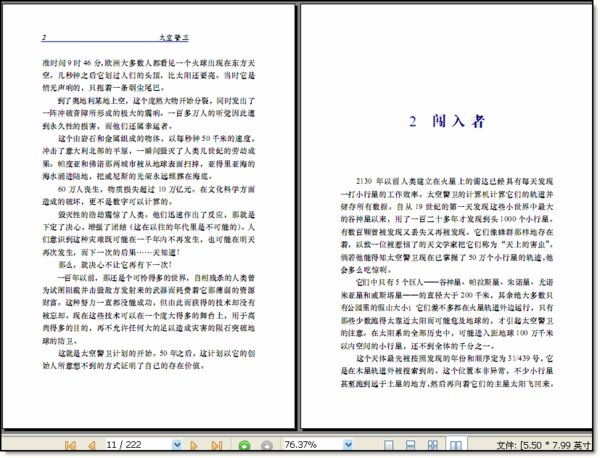Click the paragraph starting '这个天体最先被按照'

pyautogui.click(x=447, y=371)
